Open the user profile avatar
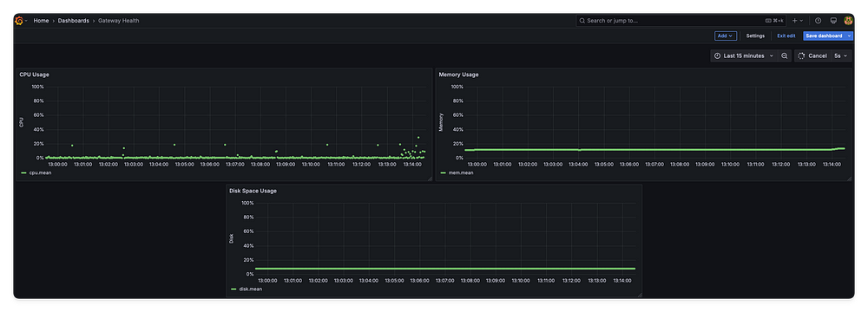Screen dimensions: 868x312 848,21
